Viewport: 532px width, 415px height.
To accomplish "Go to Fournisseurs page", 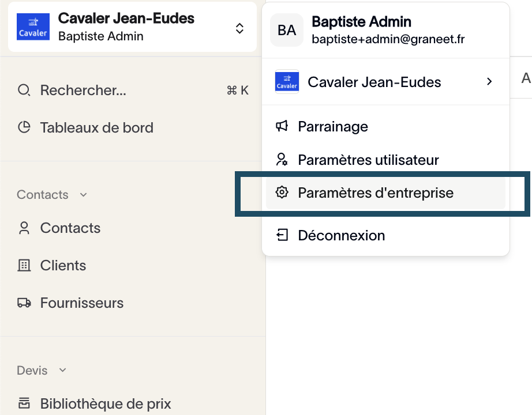I will (81, 303).
